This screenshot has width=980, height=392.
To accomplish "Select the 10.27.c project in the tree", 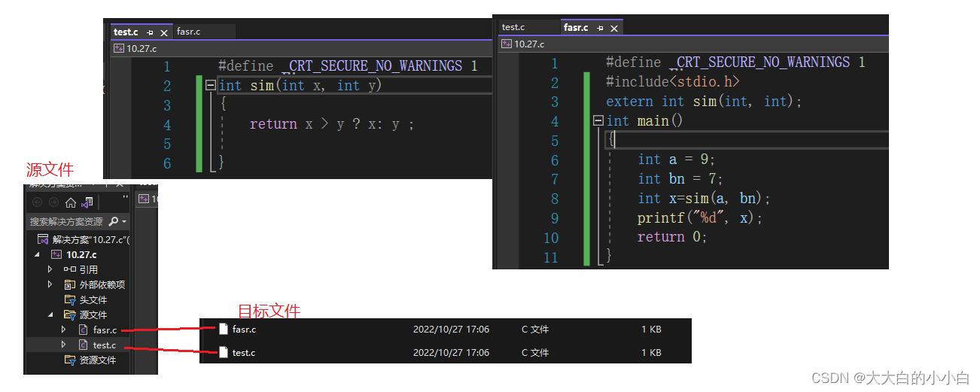I will [81, 255].
